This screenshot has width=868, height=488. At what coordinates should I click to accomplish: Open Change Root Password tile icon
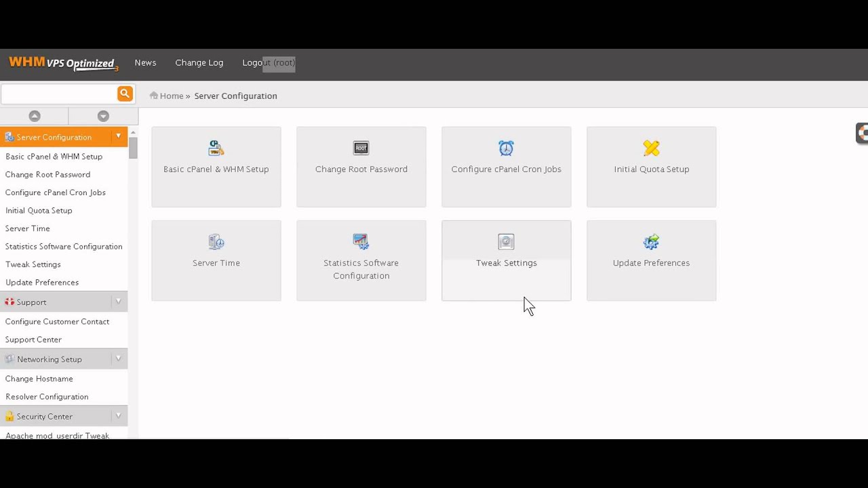tap(361, 148)
